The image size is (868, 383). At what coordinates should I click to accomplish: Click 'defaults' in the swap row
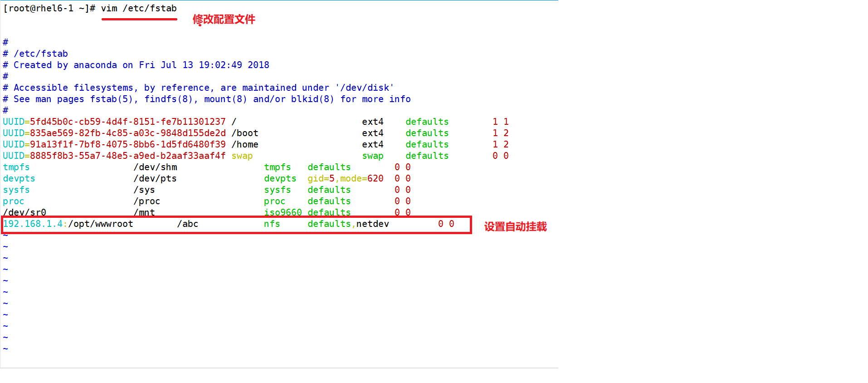427,156
